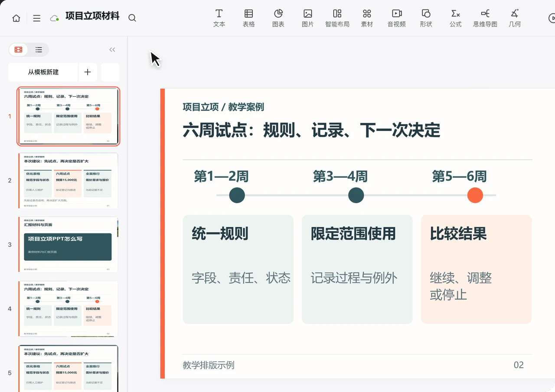The image size is (555, 392).
Task: Select slide 1 thumbnail
Action: pyautogui.click(x=69, y=117)
